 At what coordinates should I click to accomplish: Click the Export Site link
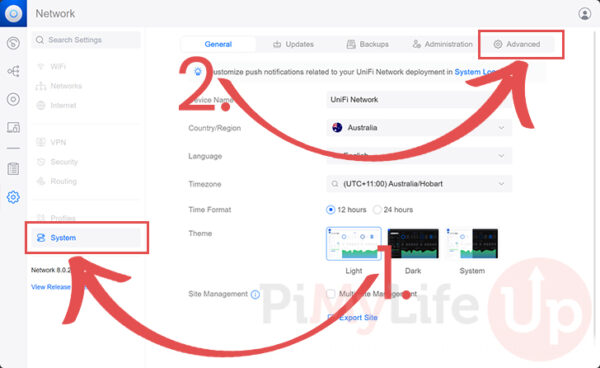point(353,318)
